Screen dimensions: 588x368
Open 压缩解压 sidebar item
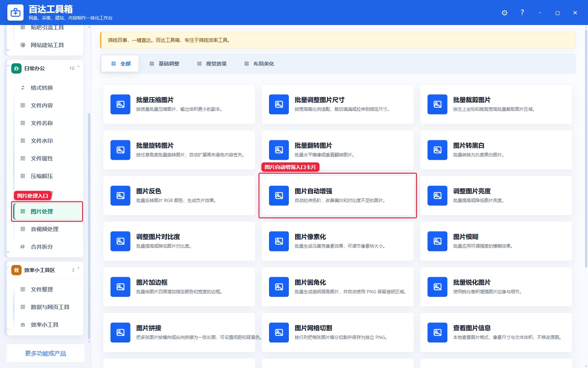47,176
